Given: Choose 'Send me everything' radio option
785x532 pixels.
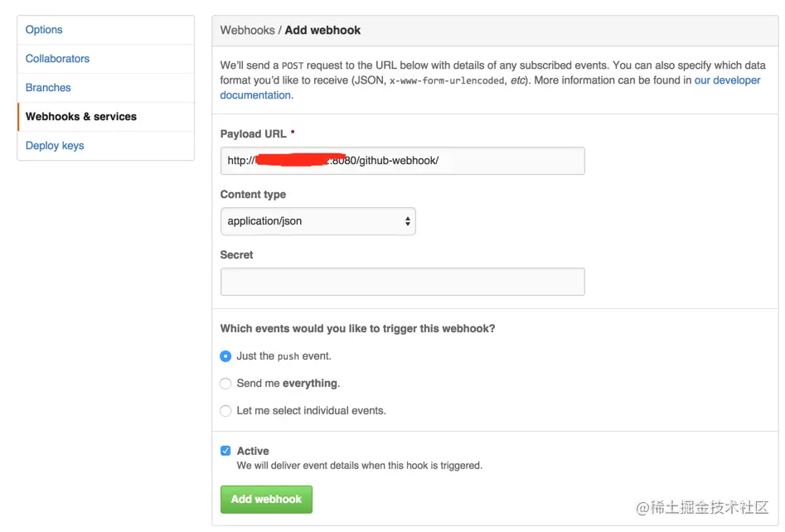Looking at the screenshot, I should point(225,384).
